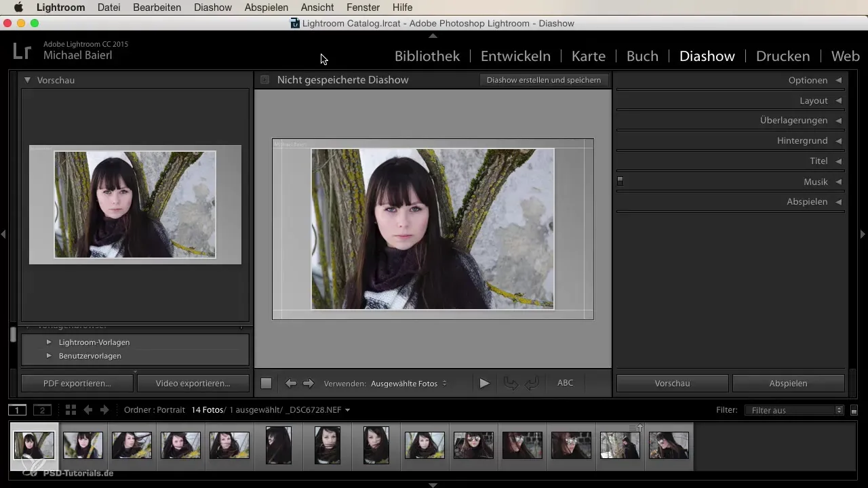This screenshot has width=868, height=488.
Task: Collapse the left panel group arrow
Action: [3, 234]
